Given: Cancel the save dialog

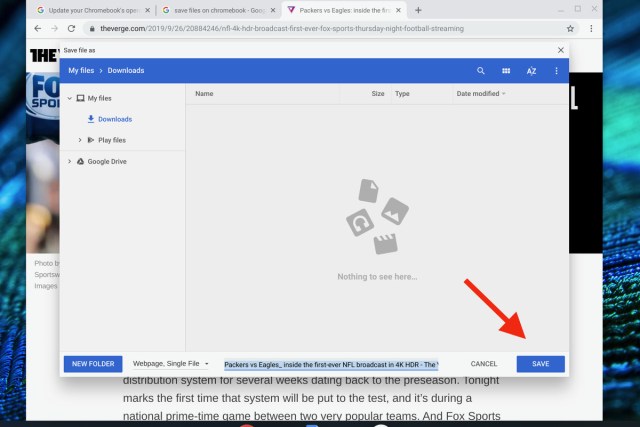Looking at the screenshot, I should 484,364.
